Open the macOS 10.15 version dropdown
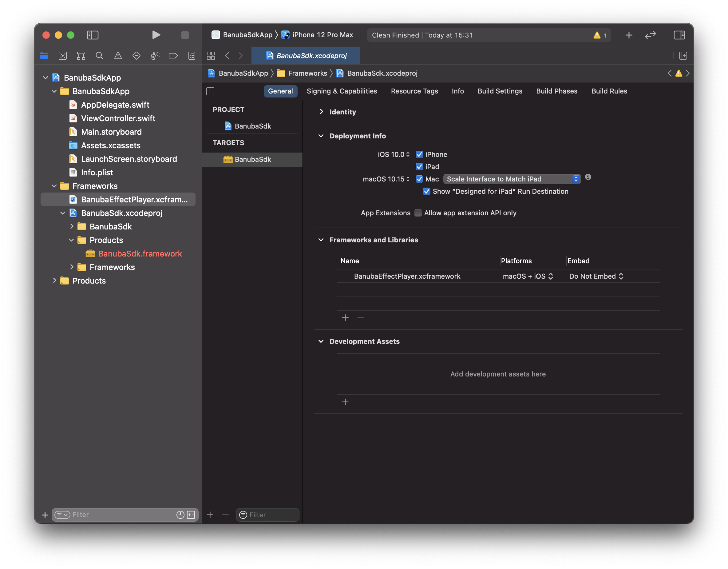The image size is (728, 569). [x=386, y=179]
